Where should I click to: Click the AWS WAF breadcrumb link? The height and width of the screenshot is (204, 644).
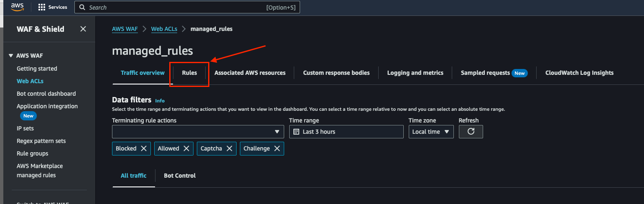125,29
